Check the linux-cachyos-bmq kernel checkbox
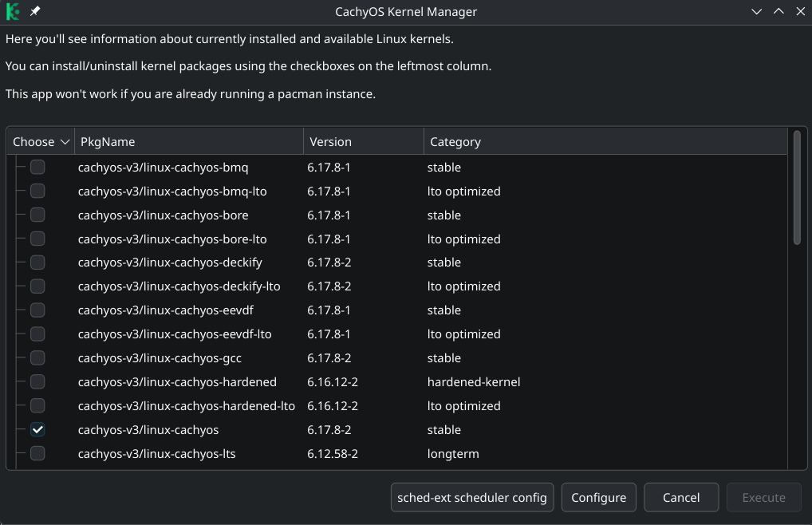 pyautogui.click(x=37, y=167)
